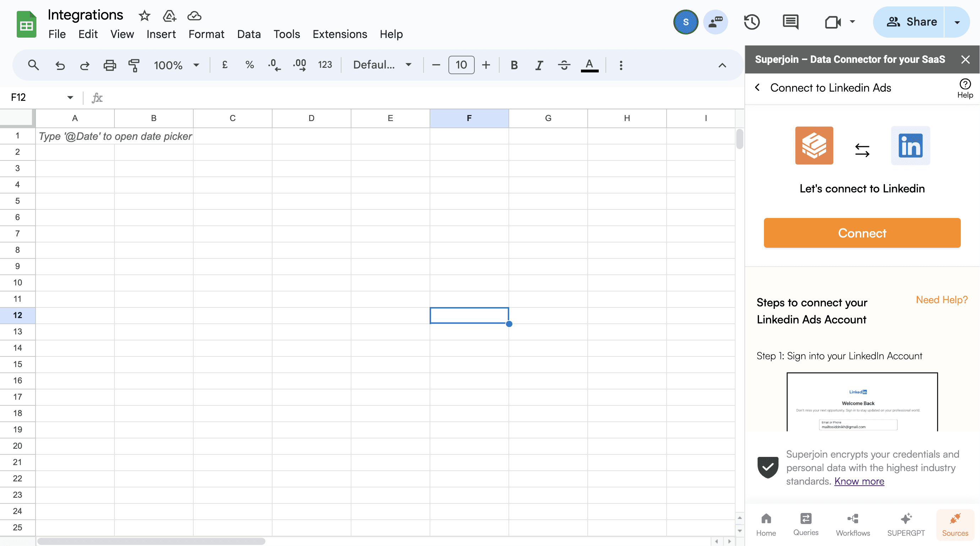Screen dimensions: 980x546
Task: Increase decimal places
Action: (300, 65)
